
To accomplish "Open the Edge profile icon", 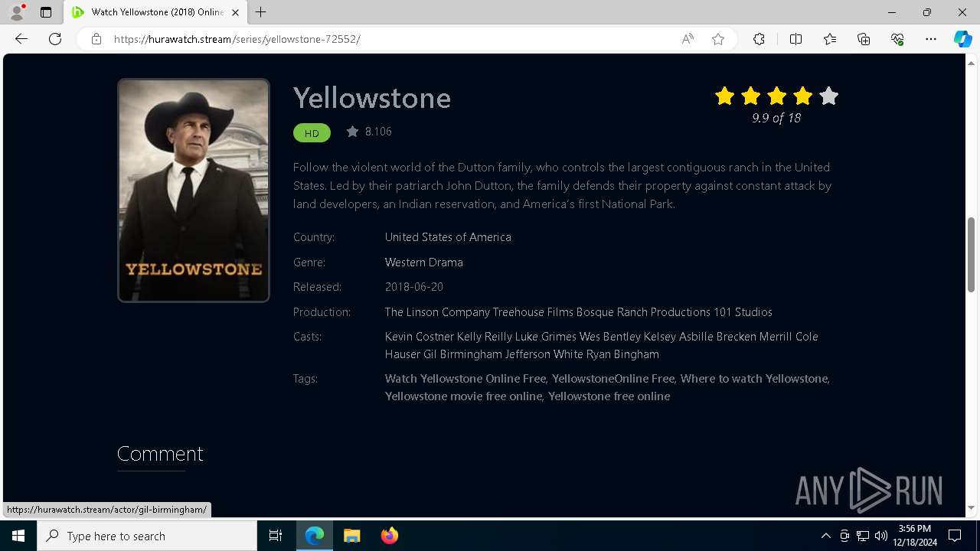I will [x=16, y=12].
